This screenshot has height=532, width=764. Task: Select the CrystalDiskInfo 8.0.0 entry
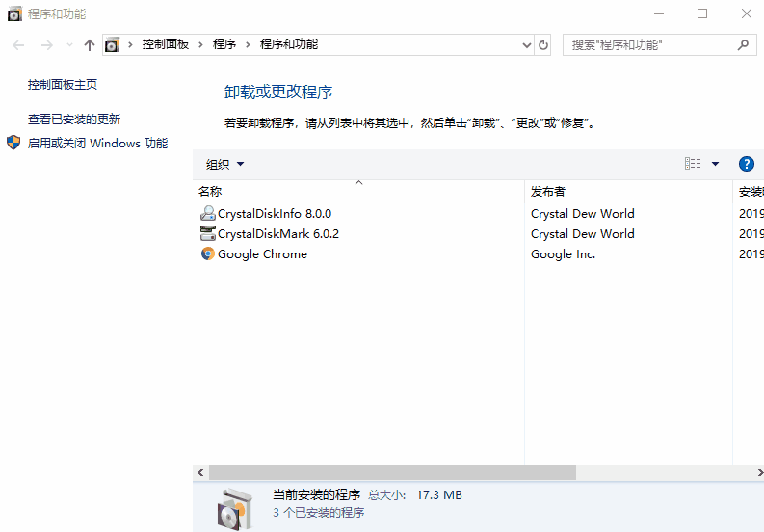275,214
